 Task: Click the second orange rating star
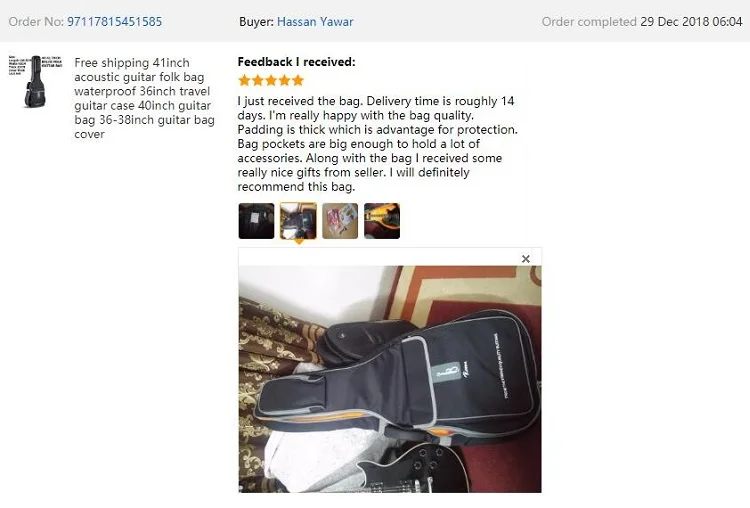click(258, 80)
